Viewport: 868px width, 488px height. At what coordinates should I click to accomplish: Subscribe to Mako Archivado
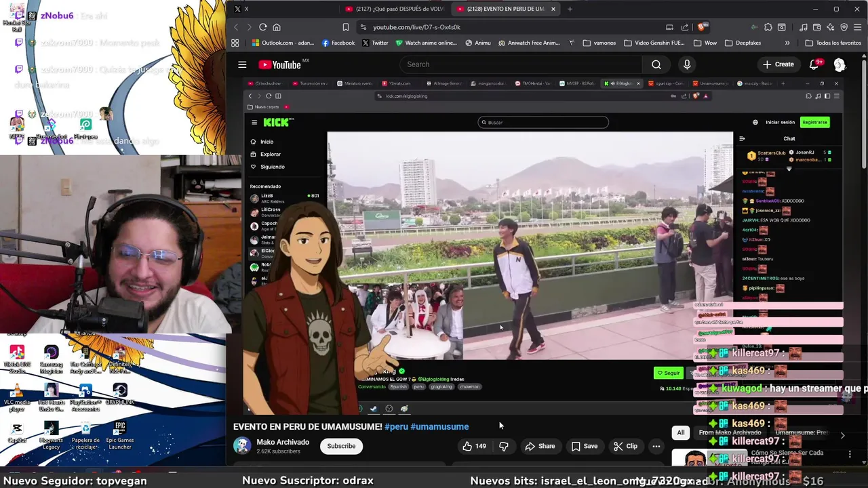tap(341, 446)
